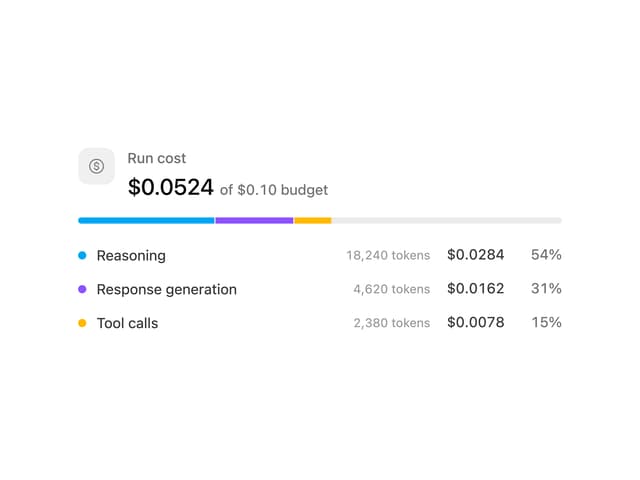Click "4,620 tokens" in Response generation row
This screenshot has height=480, width=640.
(392, 289)
